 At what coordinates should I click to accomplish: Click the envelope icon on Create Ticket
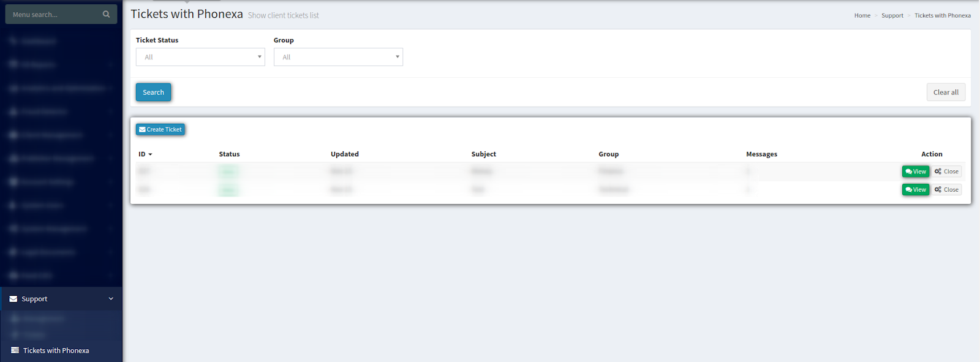click(x=142, y=129)
